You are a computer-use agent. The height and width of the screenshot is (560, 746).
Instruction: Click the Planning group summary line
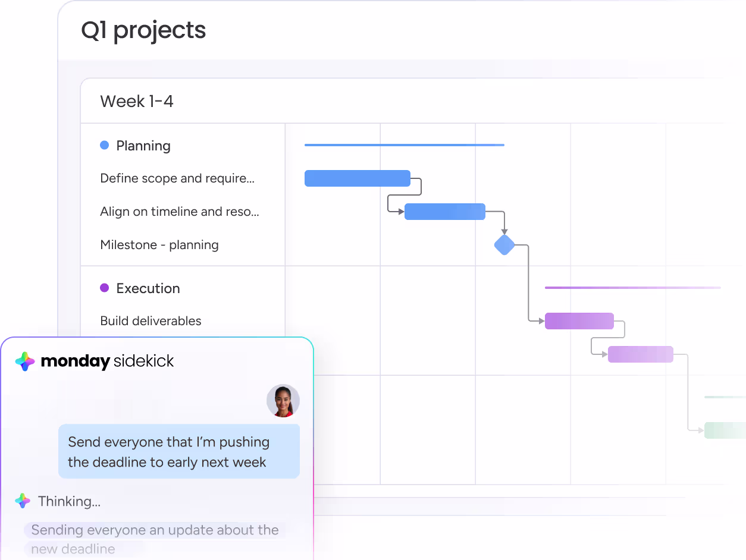[x=404, y=145]
